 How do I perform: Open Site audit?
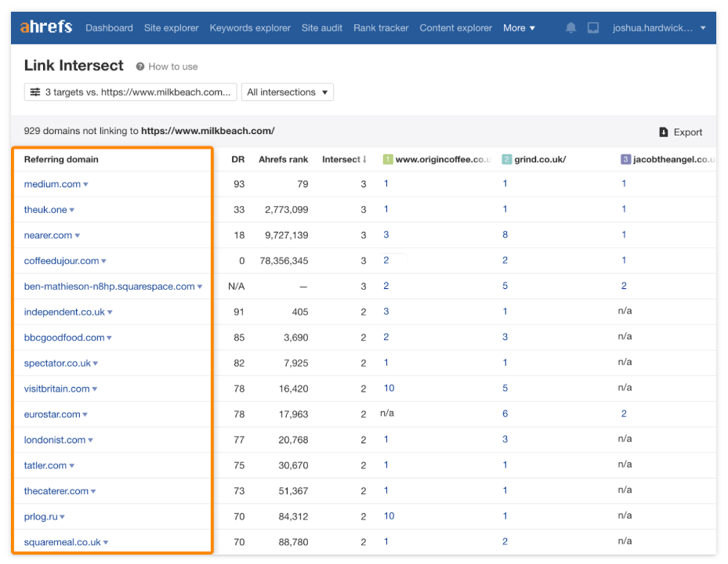(322, 28)
